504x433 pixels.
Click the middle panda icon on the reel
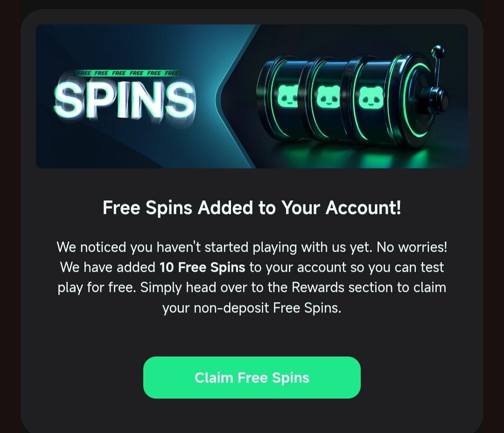pyautogui.click(x=328, y=97)
